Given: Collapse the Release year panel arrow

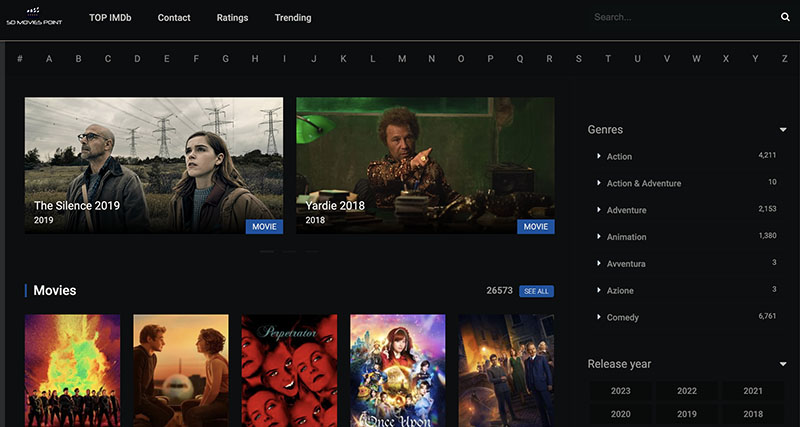Looking at the screenshot, I should 783,364.
